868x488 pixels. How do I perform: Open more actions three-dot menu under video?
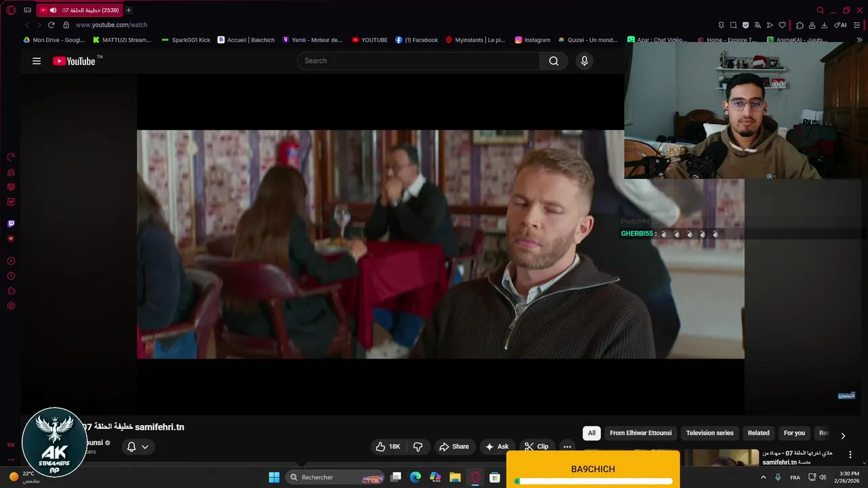tap(568, 447)
